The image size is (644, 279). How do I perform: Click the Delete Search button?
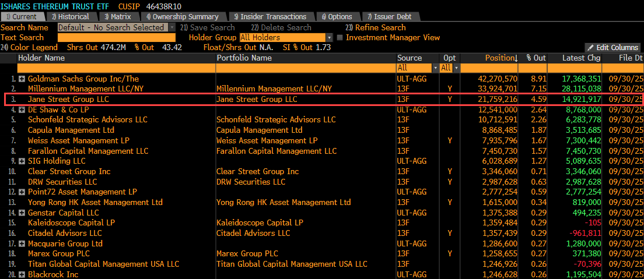[281, 27]
